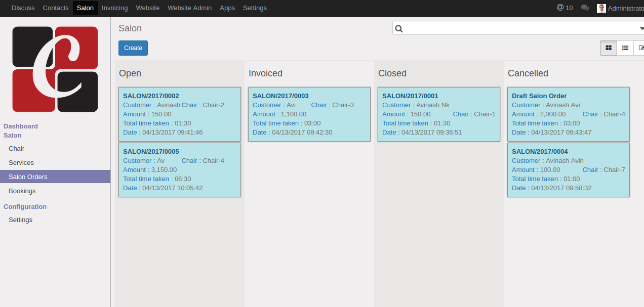Image resolution: width=644 pixels, height=307 pixels.
Task: Click the Administrator avatar picture
Action: pos(601,8)
